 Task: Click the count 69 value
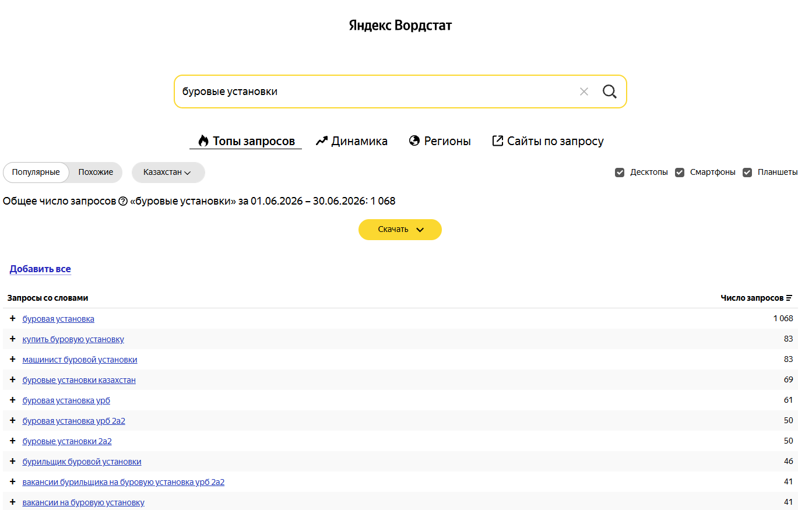coord(788,379)
